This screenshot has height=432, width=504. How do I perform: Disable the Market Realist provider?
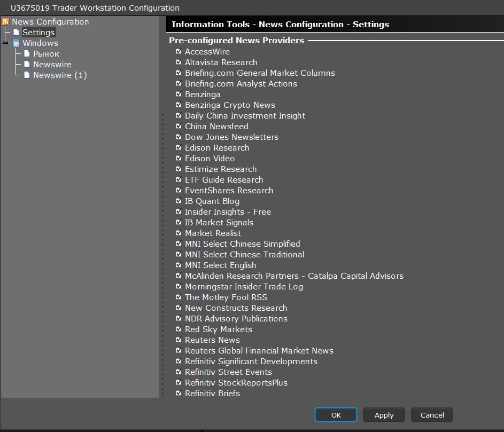coord(179,232)
